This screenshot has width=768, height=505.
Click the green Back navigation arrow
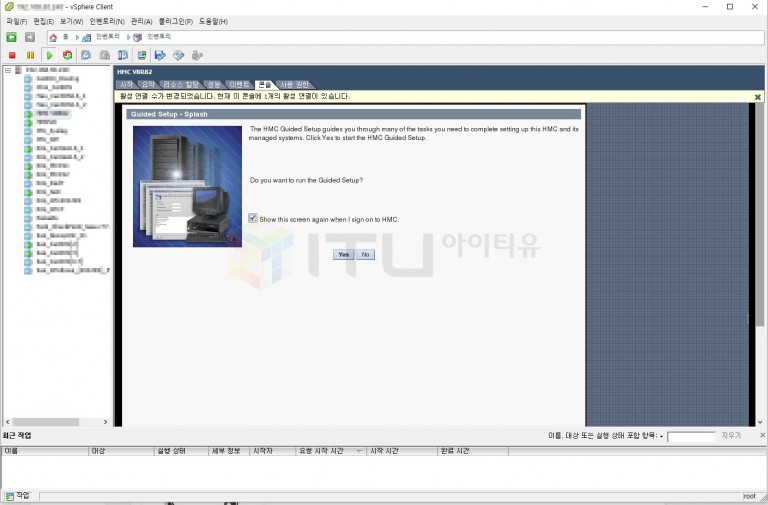(x=12, y=37)
